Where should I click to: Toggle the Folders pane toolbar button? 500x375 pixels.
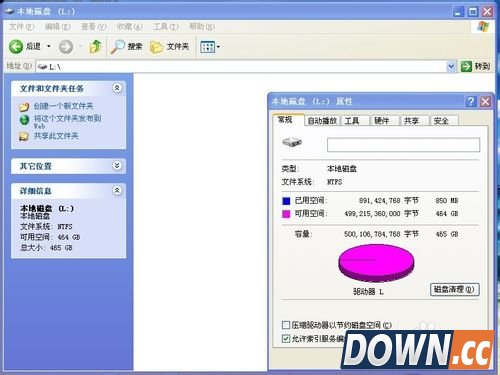[x=170, y=47]
